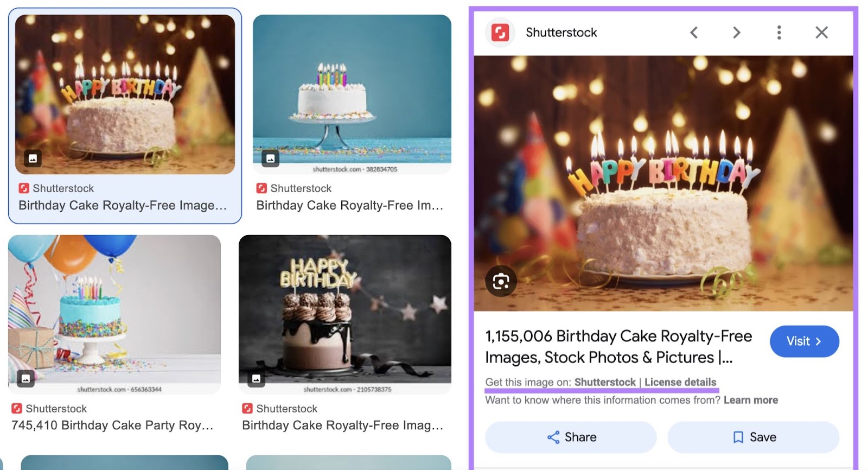The image size is (868, 470).
Task: Click the Shutterstock favicon under the first result
Action: pos(23,188)
